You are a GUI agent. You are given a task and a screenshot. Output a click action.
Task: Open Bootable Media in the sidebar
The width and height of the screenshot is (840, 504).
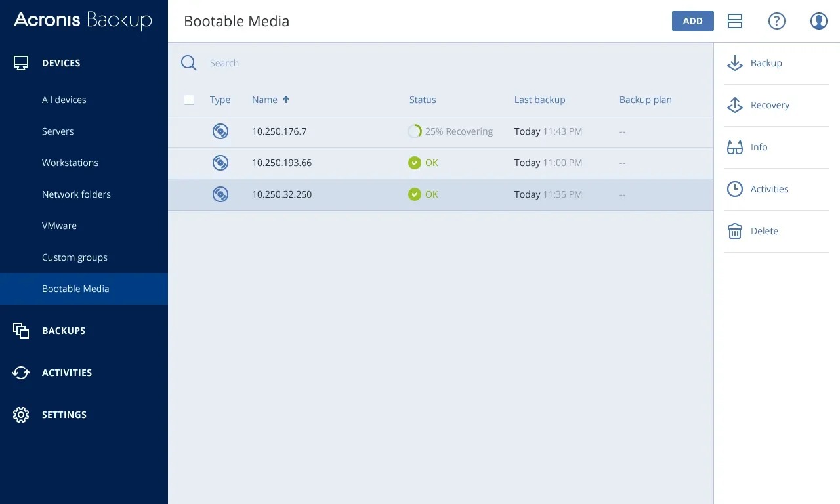[75, 289]
